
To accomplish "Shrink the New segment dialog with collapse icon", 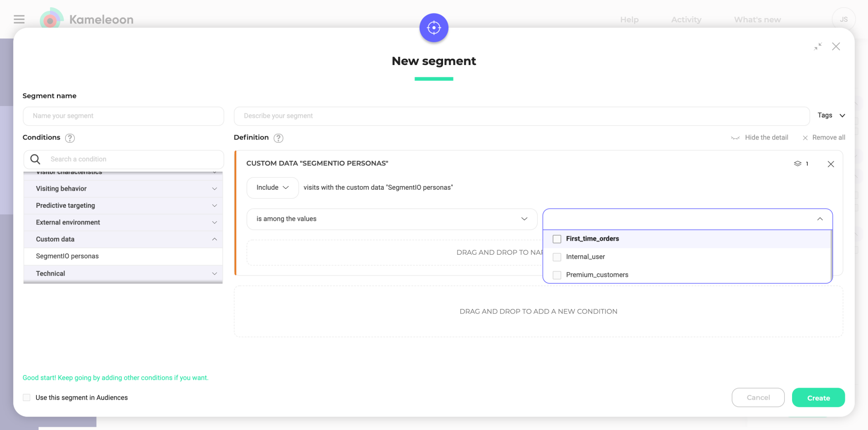I will tap(818, 47).
